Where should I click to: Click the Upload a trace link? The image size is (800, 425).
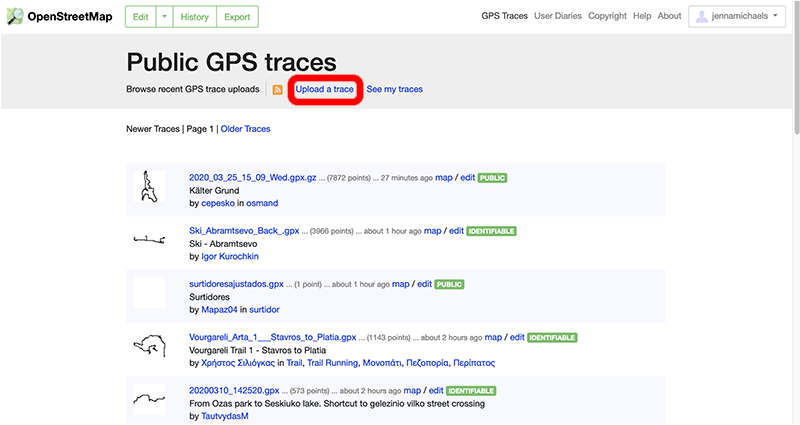324,89
